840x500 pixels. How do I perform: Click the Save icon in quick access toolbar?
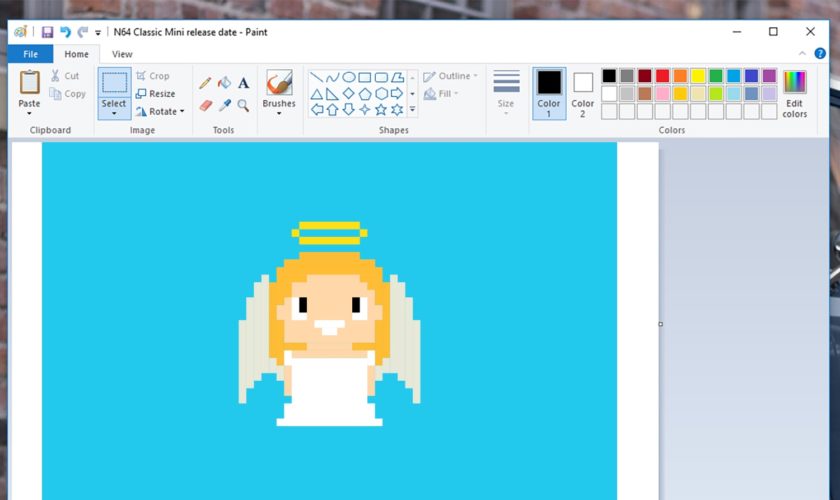[47, 32]
